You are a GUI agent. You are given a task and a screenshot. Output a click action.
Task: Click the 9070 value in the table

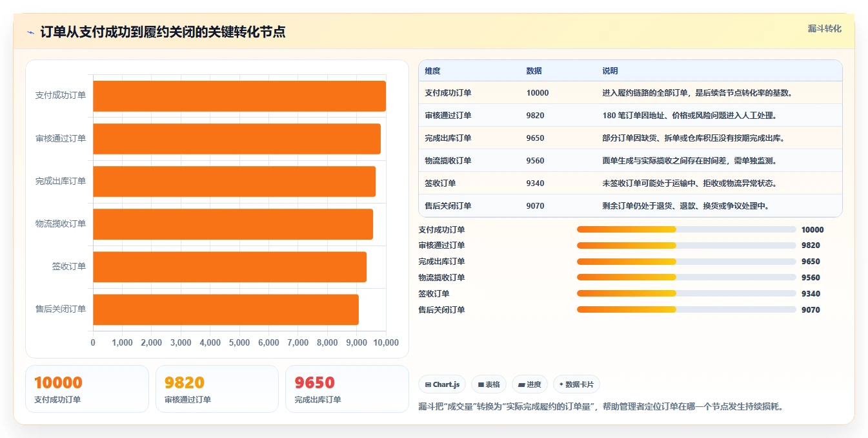(x=535, y=206)
